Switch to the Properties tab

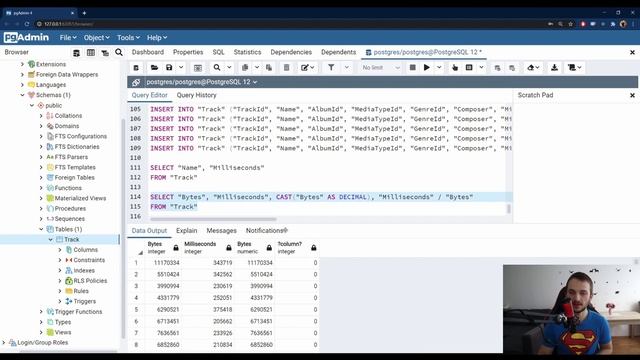pyautogui.click(x=188, y=52)
